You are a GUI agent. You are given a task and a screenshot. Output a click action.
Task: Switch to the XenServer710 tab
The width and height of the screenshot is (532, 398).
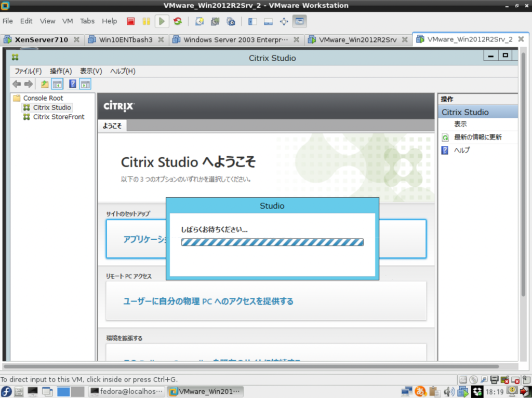[x=42, y=39]
